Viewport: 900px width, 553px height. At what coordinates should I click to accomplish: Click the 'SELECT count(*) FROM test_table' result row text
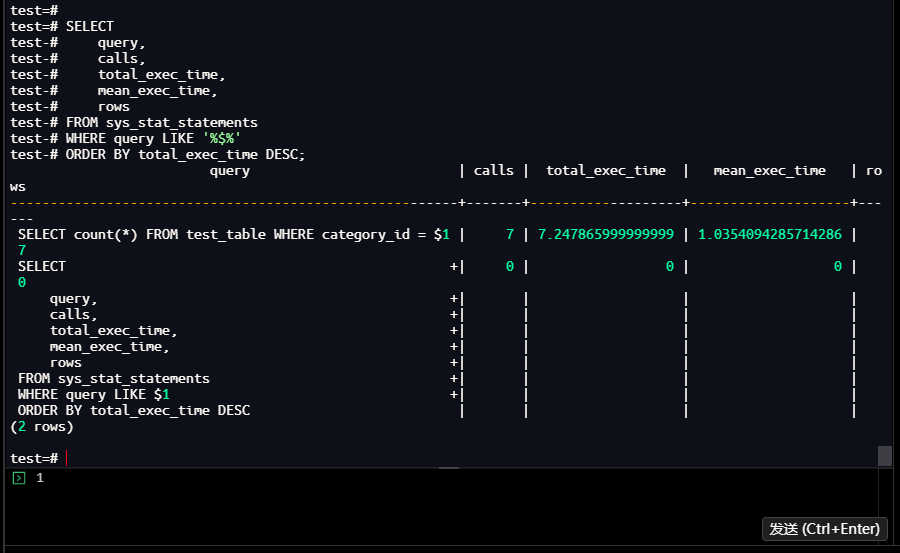click(234, 234)
